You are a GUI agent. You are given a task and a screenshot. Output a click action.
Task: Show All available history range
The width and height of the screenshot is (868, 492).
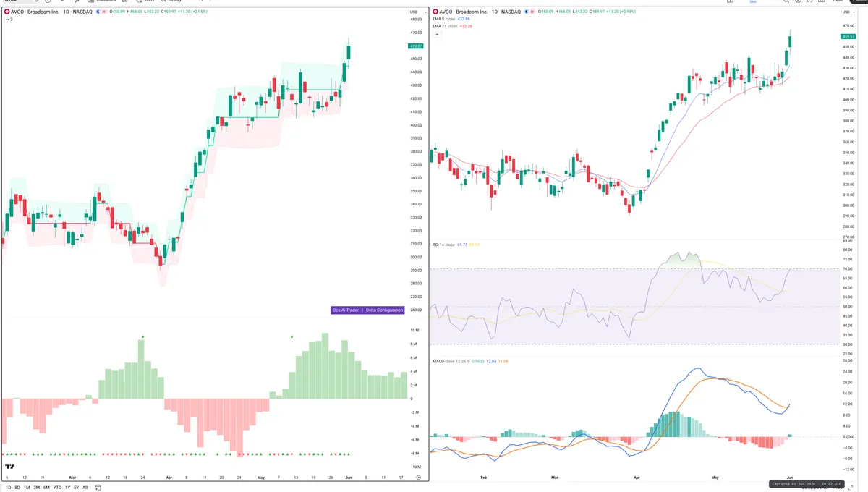coord(85,488)
